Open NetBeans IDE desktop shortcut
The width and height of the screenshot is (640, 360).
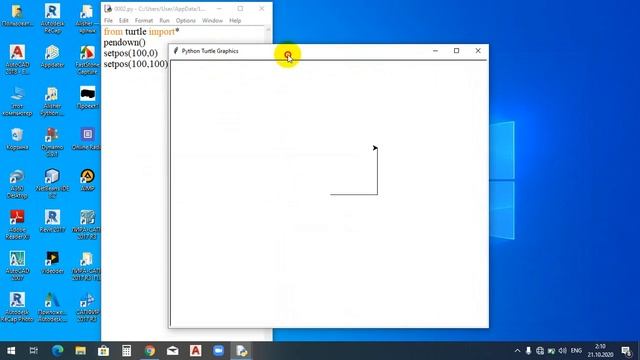pyautogui.click(x=52, y=184)
